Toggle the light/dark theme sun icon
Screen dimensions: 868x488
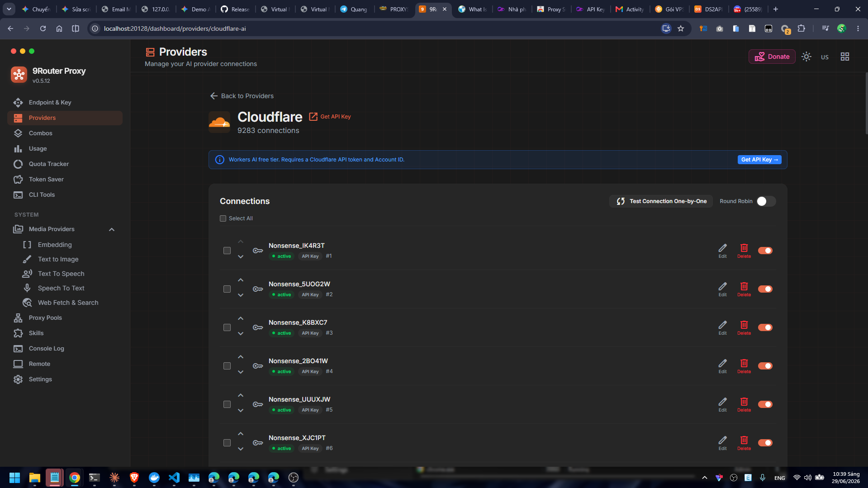[x=806, y=57]
